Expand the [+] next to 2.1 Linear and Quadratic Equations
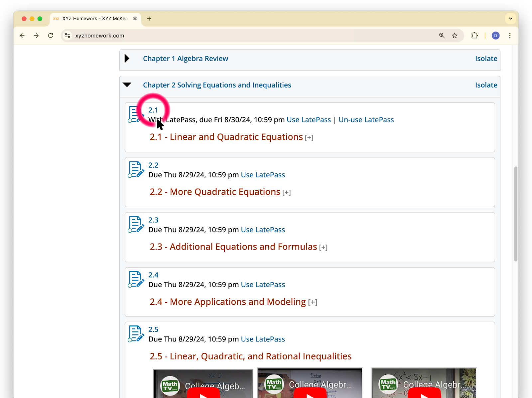The height and width of the screenshot is (398, 532). (309, 137)
